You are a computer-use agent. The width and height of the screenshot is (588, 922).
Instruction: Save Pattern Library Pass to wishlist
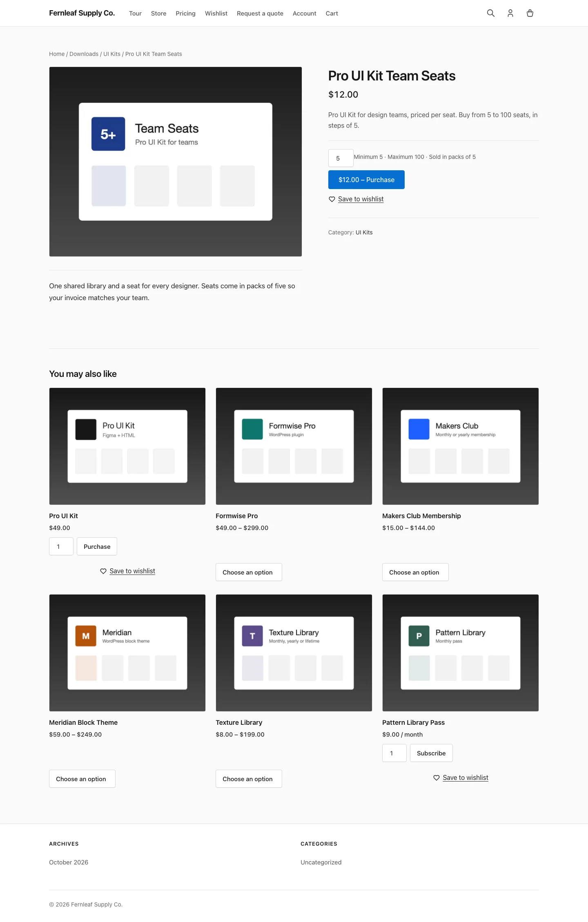click(465, 778)
